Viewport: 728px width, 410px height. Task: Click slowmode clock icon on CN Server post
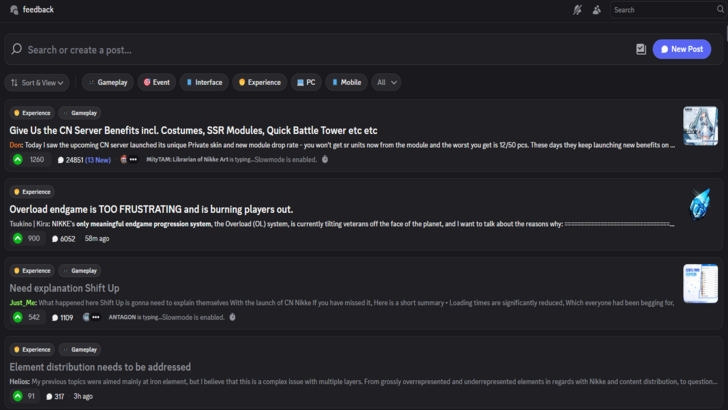pyautogui.click(x=325, y=160)
